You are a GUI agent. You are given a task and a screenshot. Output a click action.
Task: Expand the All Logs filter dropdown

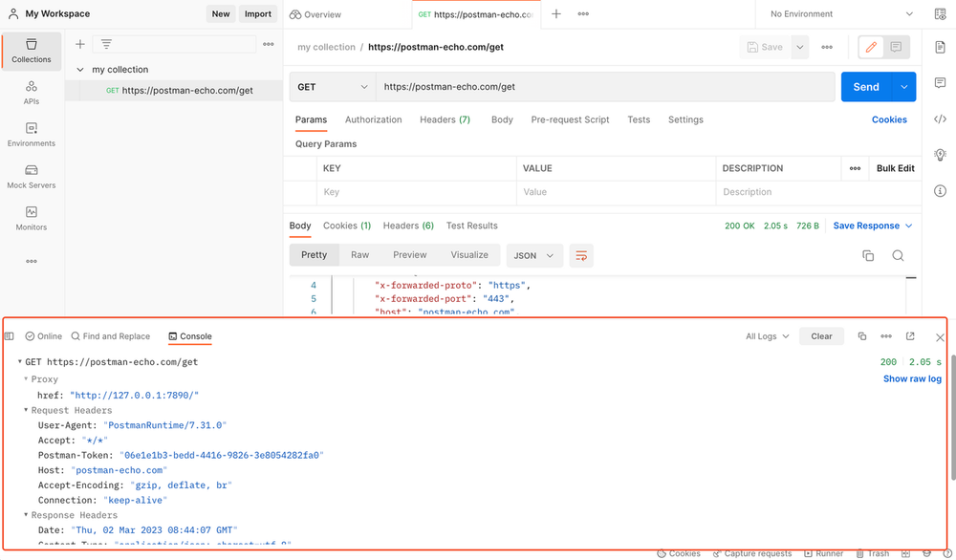768,336
